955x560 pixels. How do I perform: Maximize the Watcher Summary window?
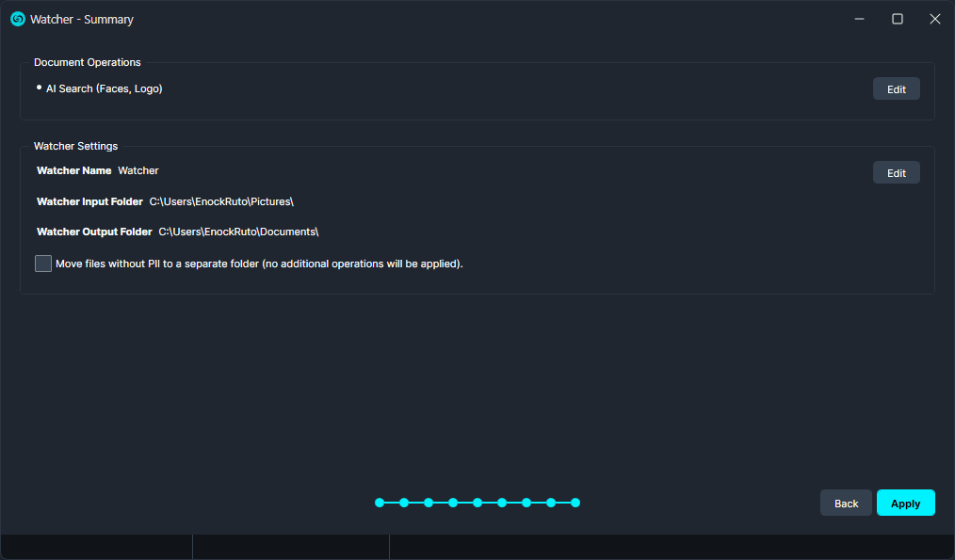click(x=898, y=19)
